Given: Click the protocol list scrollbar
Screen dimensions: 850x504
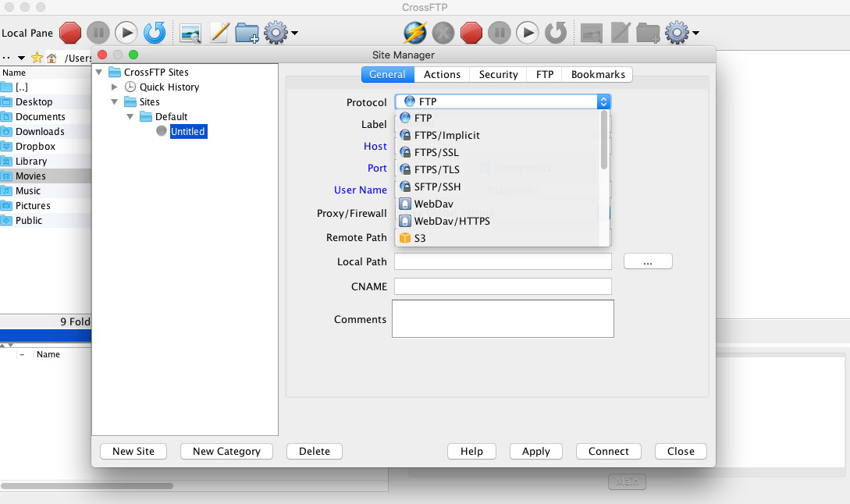Looking at the screenshot, I should (603, 140).
